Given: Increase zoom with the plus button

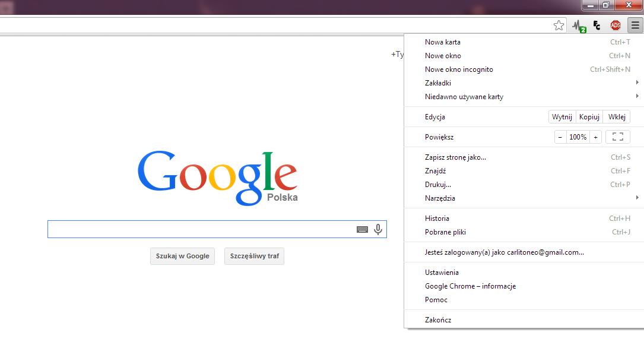Looking at the screenshot, I should coord(595,137).
